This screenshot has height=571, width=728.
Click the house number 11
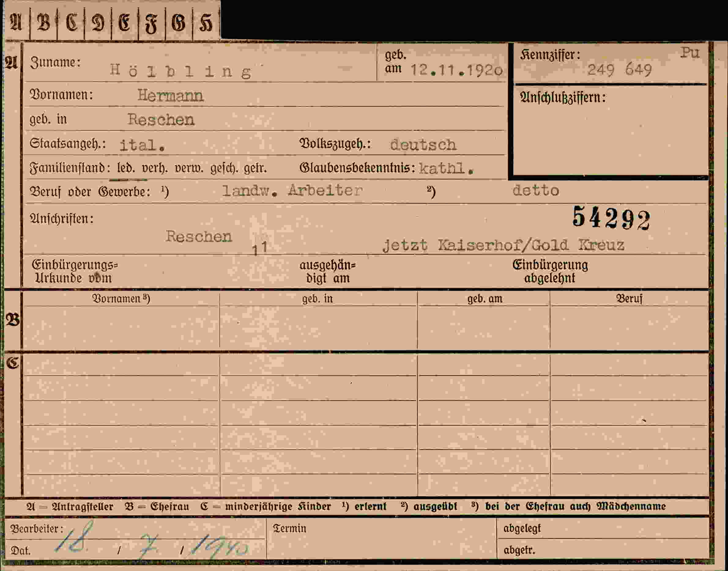[260, 249]
